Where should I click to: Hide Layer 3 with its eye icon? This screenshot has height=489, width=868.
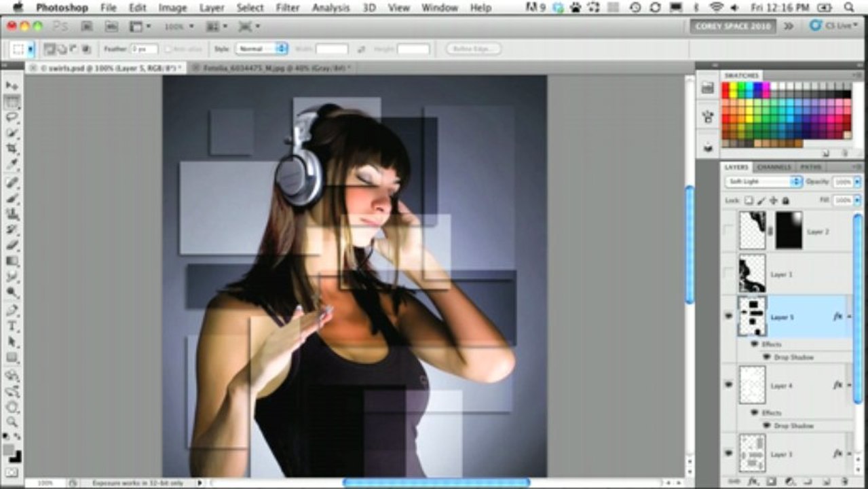[x=728, y=453]
